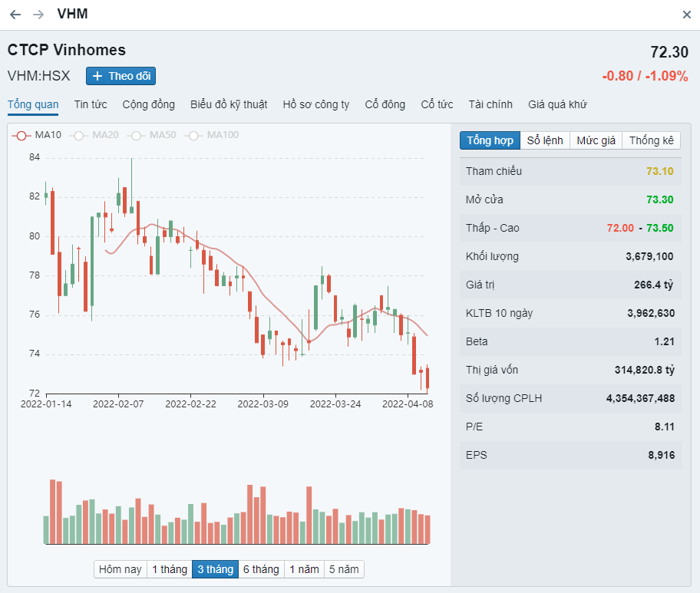The image size is (700, 593).
Task: Go back with the left arrow icon
Action: (x=15, y=15)
